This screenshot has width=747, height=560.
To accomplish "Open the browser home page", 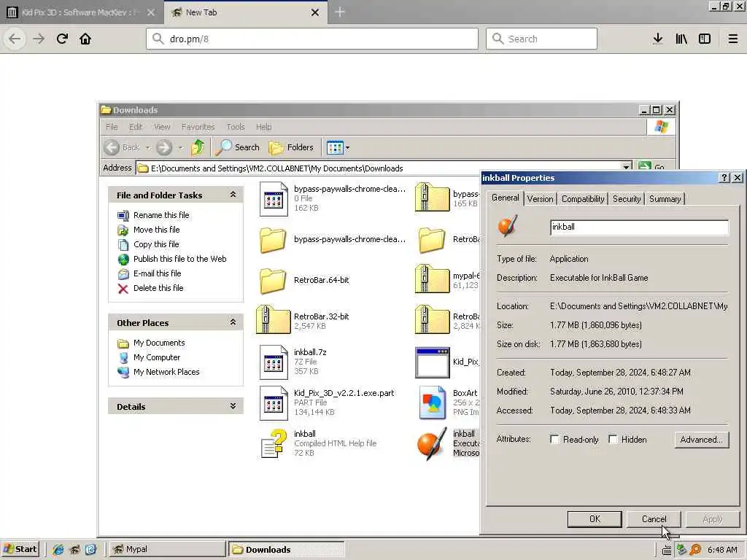I will coord(85,39).
